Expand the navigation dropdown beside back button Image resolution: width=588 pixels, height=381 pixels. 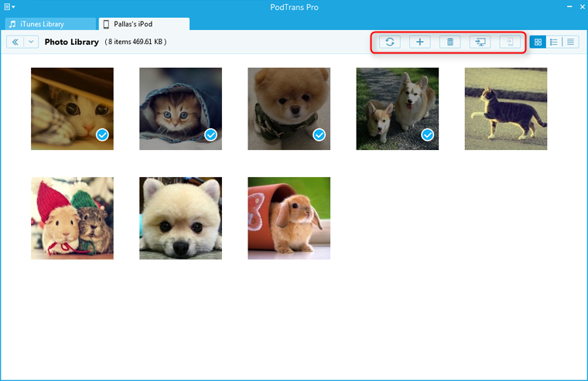pyautogui.click(x=31, y=42)
